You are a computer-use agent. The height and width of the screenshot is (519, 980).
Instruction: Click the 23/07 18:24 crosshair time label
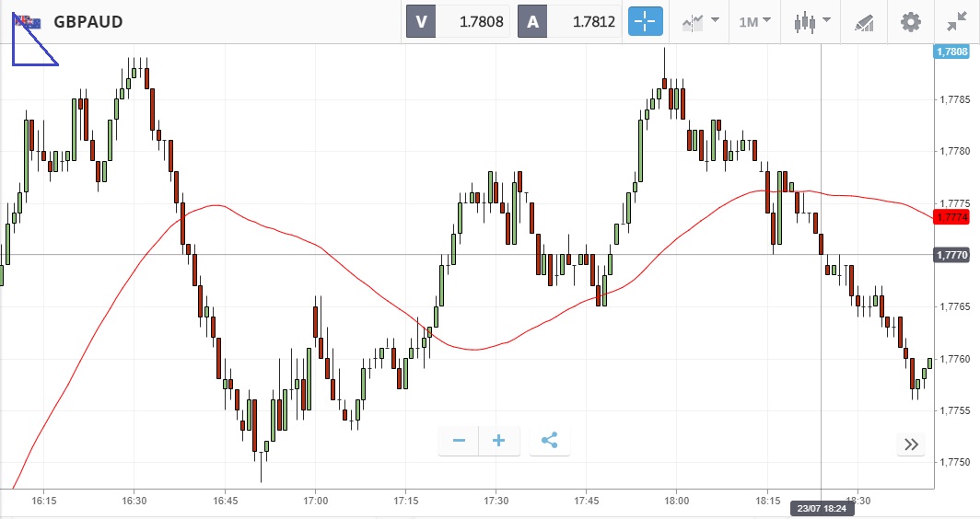point(822,507)
